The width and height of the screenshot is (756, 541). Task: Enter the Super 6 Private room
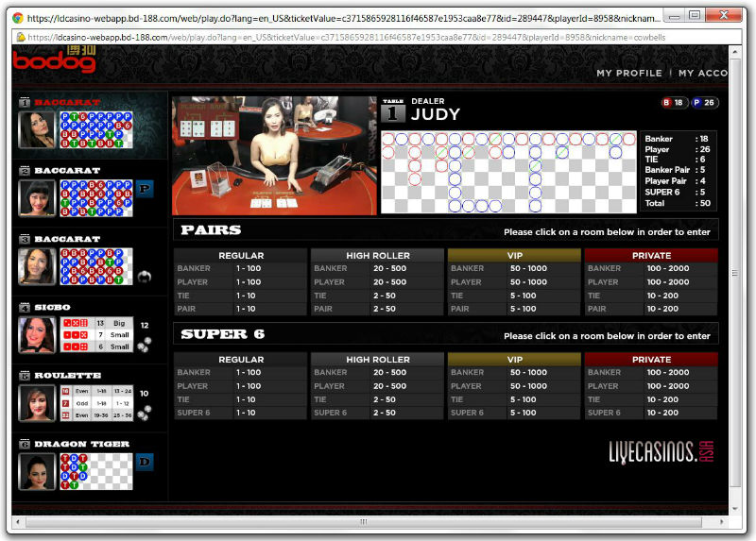coord(651,386)
